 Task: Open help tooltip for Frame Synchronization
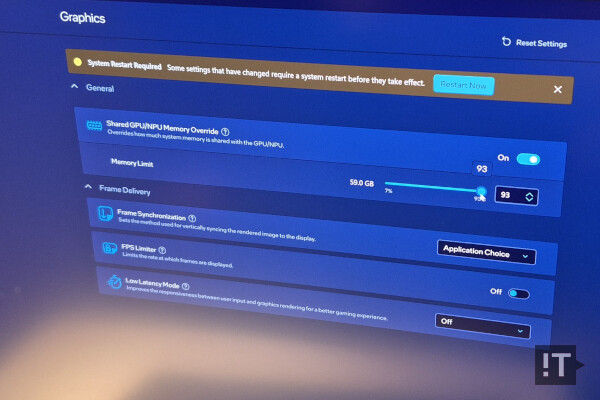point(191,217)
